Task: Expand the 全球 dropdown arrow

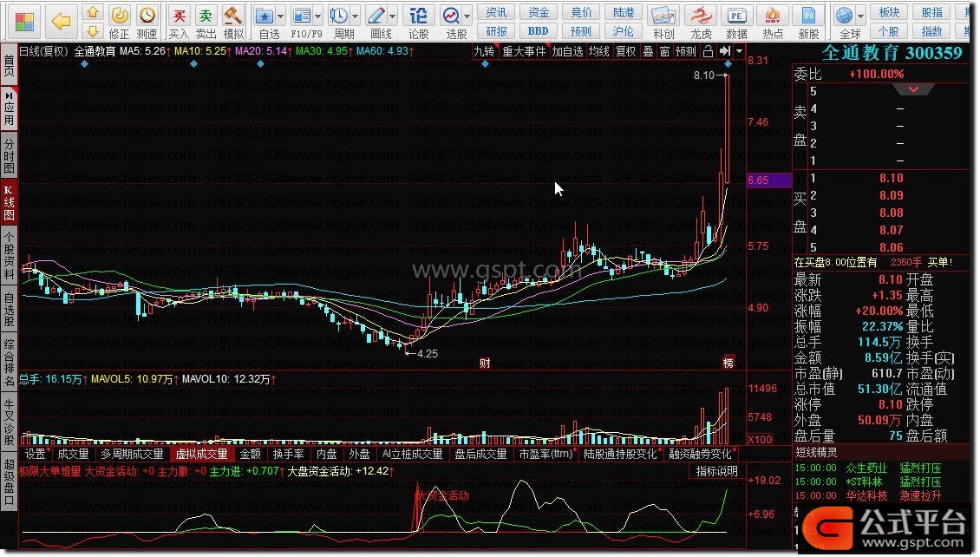Action: 860,16
